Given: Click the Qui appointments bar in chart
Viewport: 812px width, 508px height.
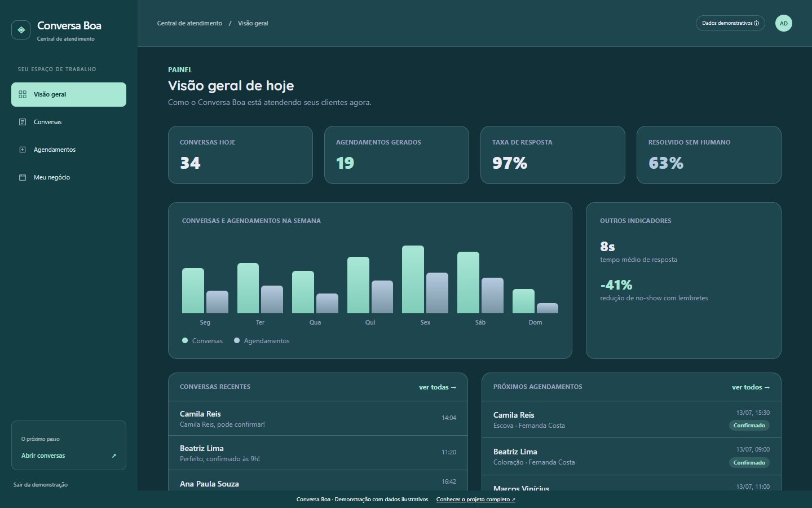Looking at the screenshot, I should (x=382, y=297).
